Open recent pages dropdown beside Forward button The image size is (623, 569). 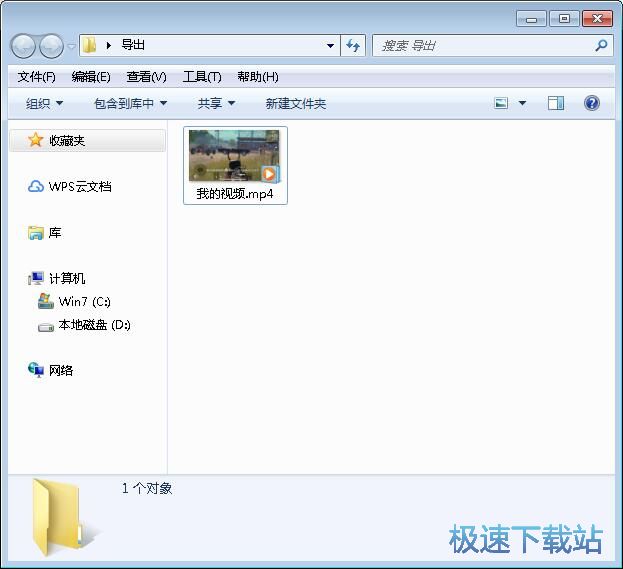point(72,46)
